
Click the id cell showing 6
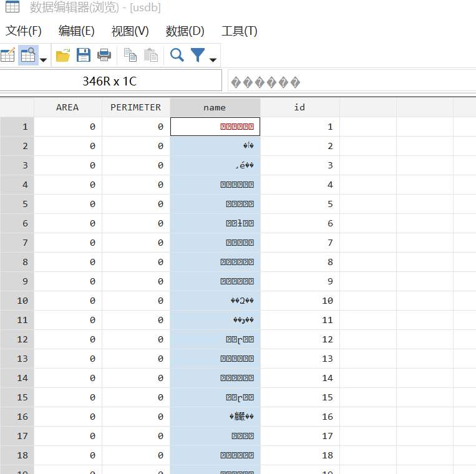coord(300,223)
